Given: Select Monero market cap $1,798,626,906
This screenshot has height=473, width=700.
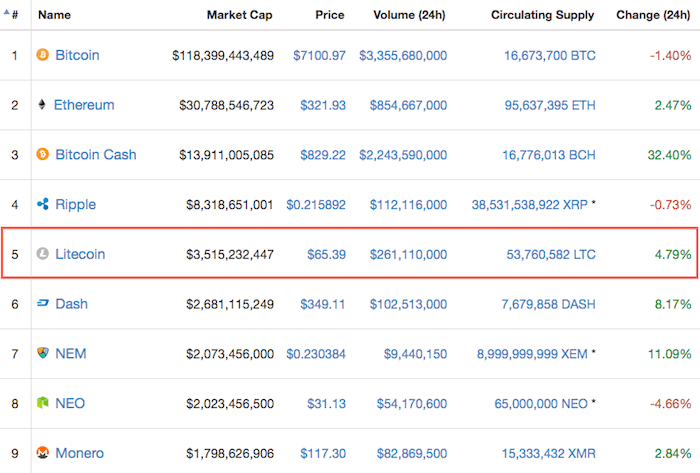Looking at the screenshot, I should click(x=230, y=453).
